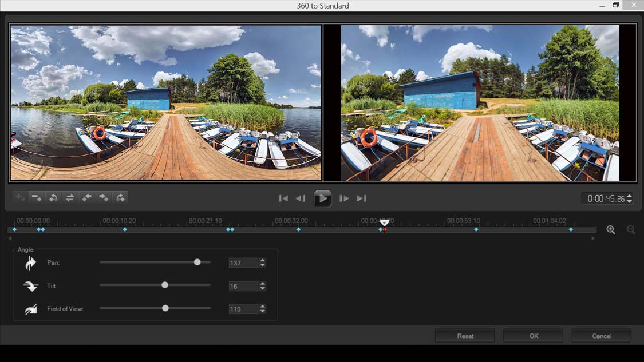Click the standard output preview on the right
This screenshot has height=362, width=644.
480,102
